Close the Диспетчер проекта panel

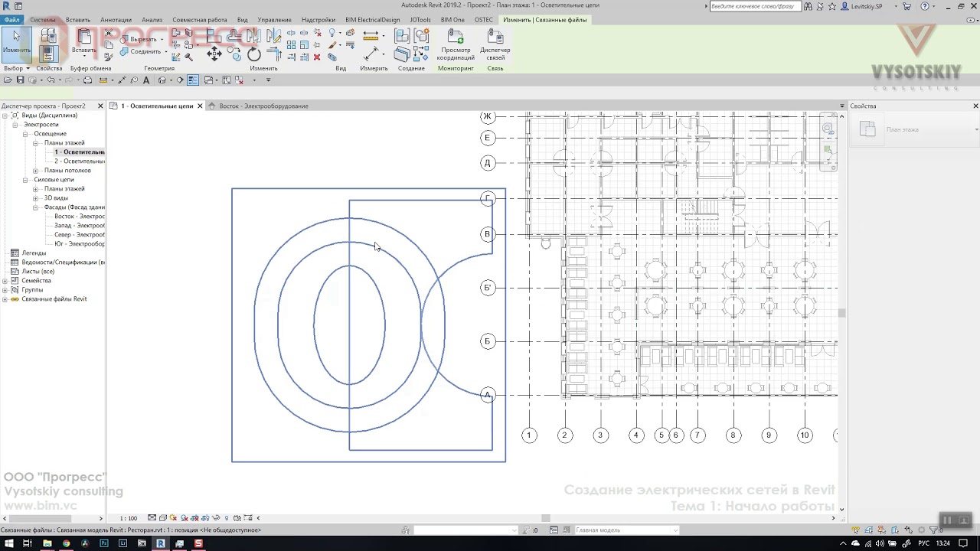[100, 106]
